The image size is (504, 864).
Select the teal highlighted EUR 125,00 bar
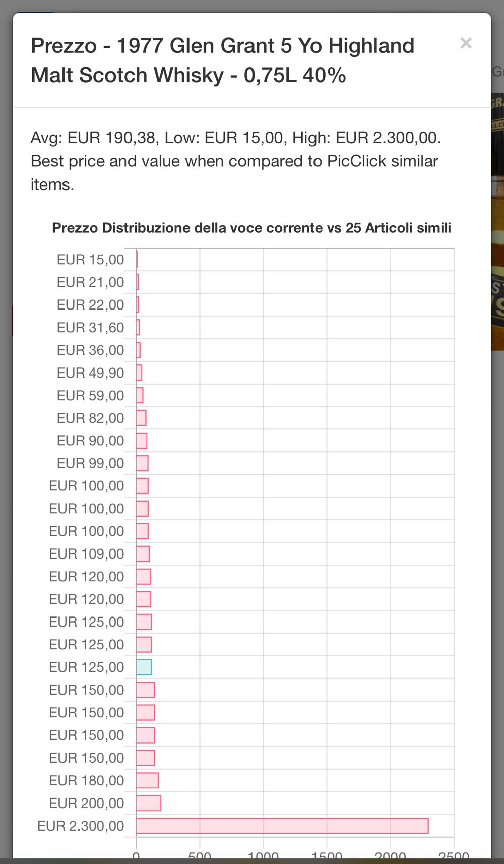(x=144, y=667)
